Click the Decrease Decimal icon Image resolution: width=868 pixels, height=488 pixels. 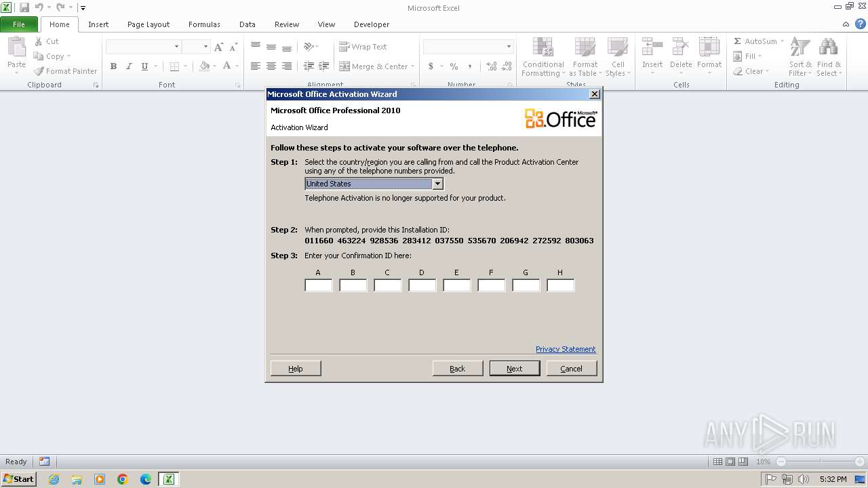click(507, 66)
